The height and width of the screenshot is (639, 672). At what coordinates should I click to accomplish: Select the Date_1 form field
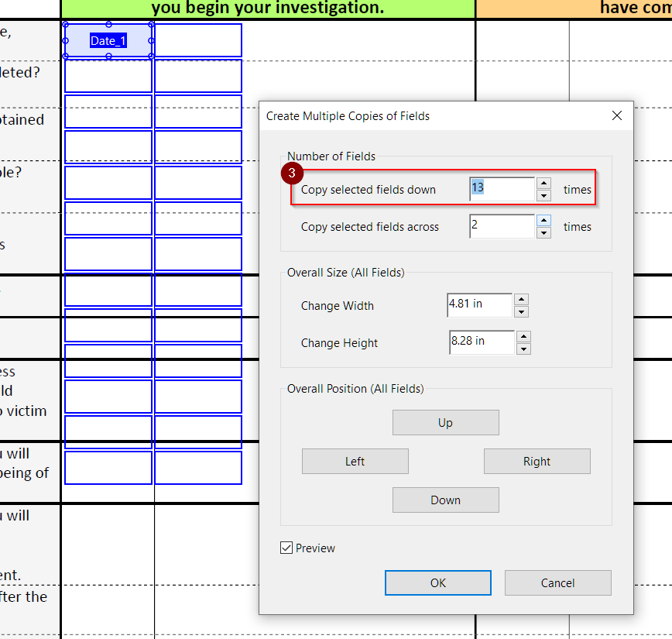click(108, 41)
